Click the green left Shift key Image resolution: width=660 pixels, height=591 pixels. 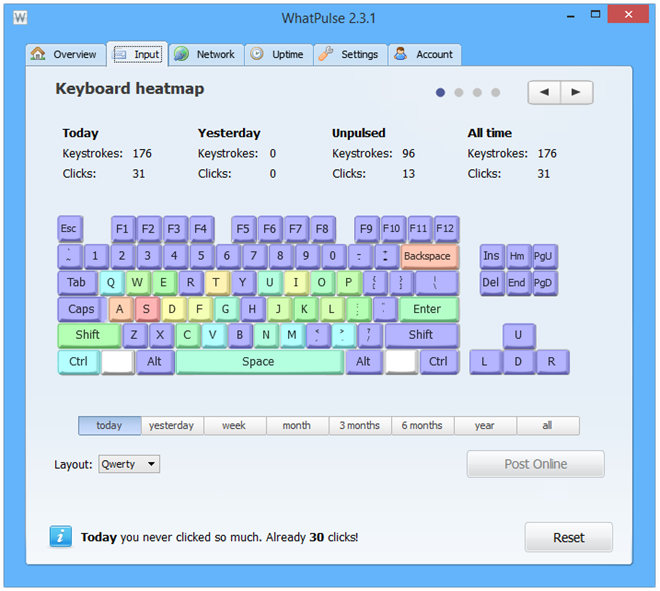click(x=88, y=335)
